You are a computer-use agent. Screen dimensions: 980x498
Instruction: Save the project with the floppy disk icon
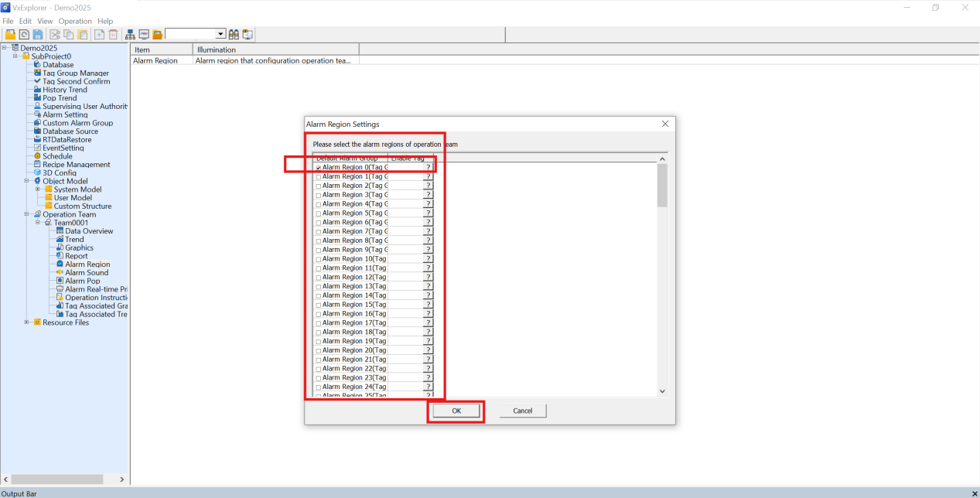coord(37,34)
